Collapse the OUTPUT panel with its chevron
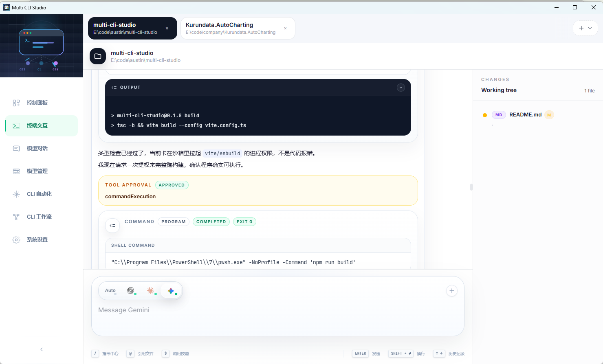The width and height of the screenshot is (603, 364). (x=401, y=88)
